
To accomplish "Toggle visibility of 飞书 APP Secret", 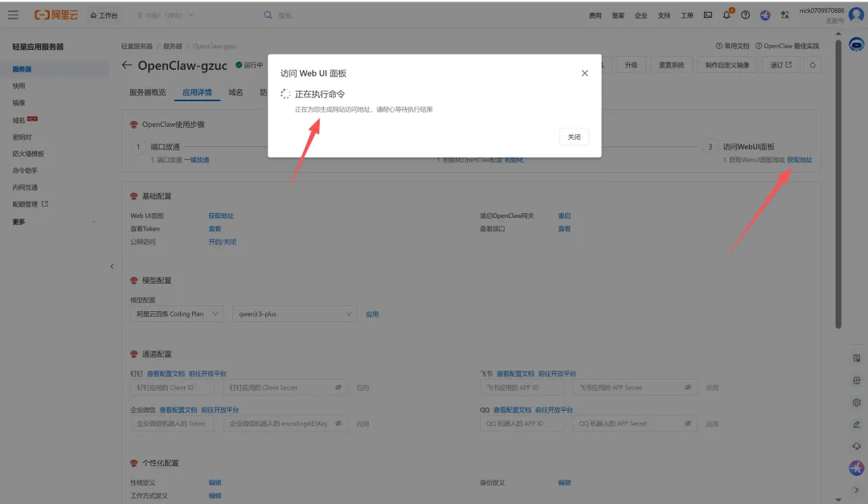I will click(688, 387).
